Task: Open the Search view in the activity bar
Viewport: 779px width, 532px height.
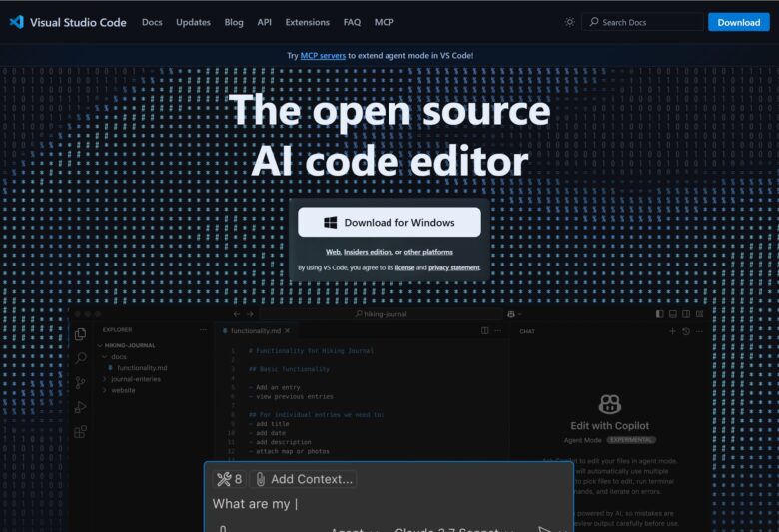Action: [81, 357]
